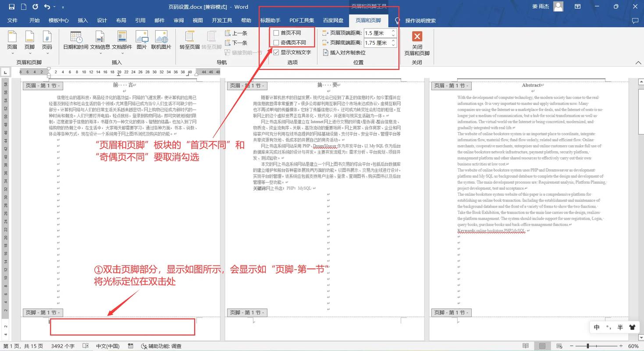This screenshot has height=351, width=644.
Task: Uncheck the 奇偶页不同 checkbox
Action: point(276,43)
